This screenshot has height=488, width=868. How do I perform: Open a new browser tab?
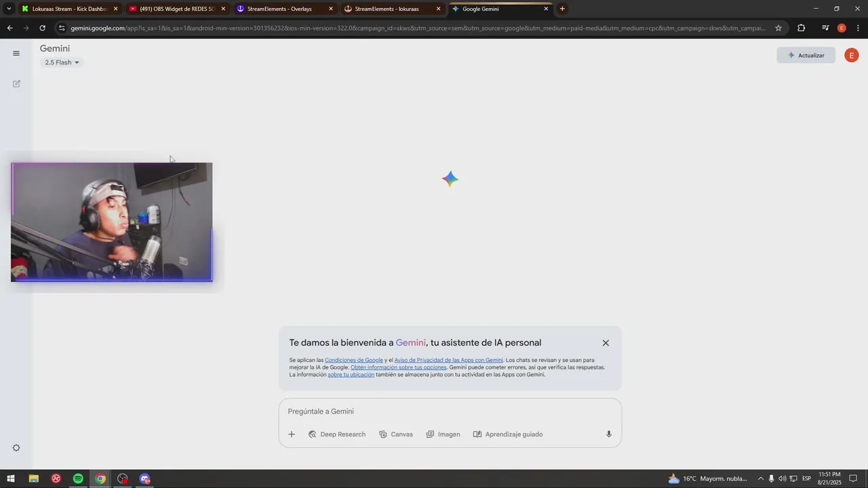[x=562, y=9]
